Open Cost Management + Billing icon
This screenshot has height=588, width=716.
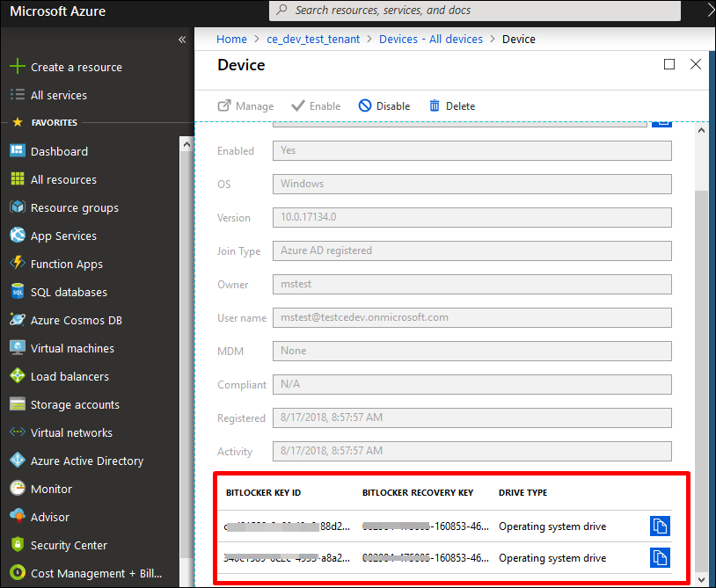18,573
